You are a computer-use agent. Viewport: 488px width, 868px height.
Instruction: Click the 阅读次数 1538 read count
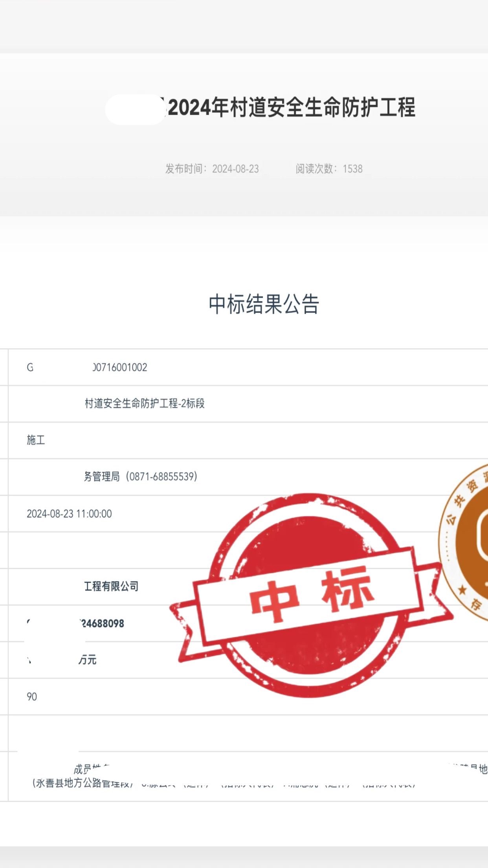[x=329, y=169]
